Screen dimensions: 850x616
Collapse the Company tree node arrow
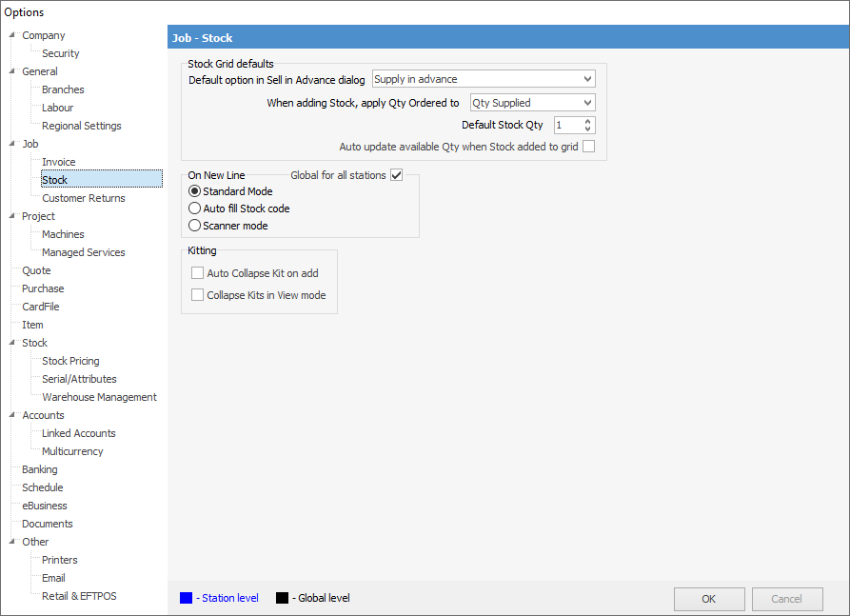pyautogui.click(x=11, y=35)
